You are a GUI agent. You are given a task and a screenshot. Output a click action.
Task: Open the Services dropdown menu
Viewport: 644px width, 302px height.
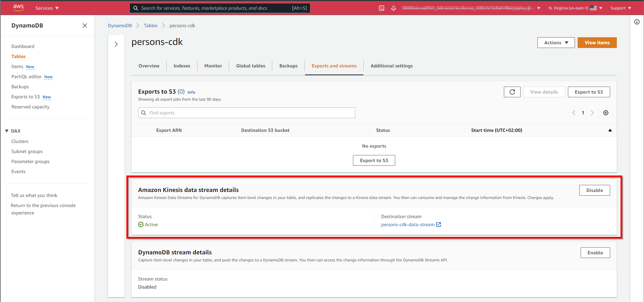[x=47, y=8]
